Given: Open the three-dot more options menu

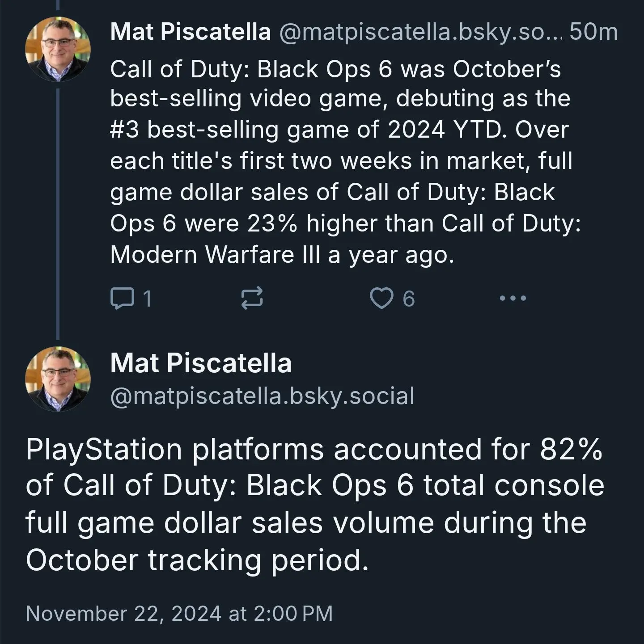Looking at the screenshot, I should (513, 298).
